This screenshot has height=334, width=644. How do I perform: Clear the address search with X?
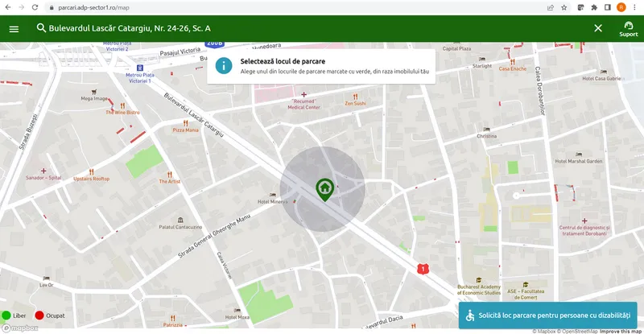point(598,28)
